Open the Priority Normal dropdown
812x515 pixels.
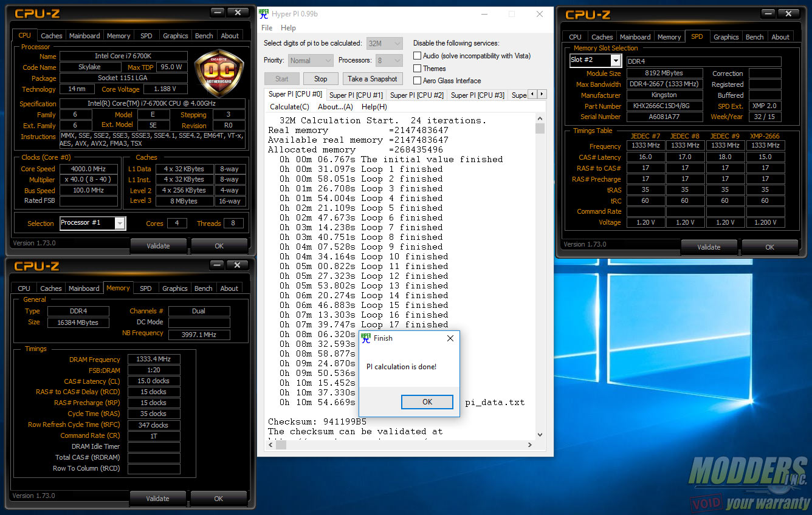(x=311, y=61)
